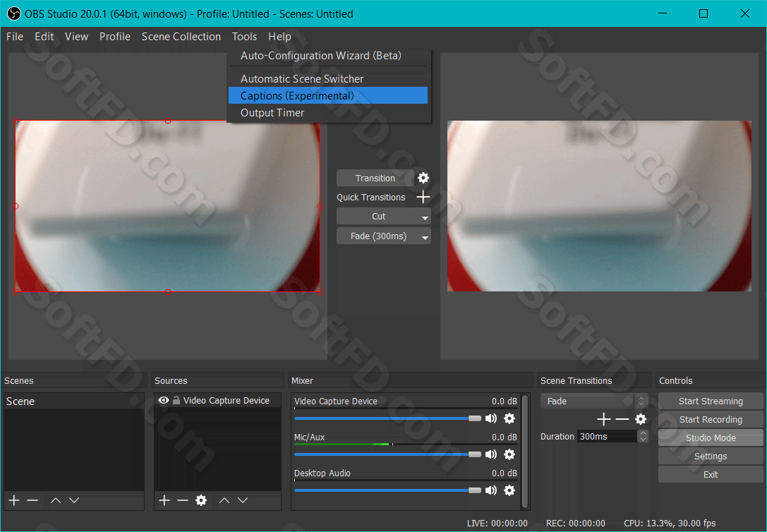The height and width of the screenshot is (532, 767).
Task: Adjust Mic/Aux volume slider
Action: pos(387,454)
